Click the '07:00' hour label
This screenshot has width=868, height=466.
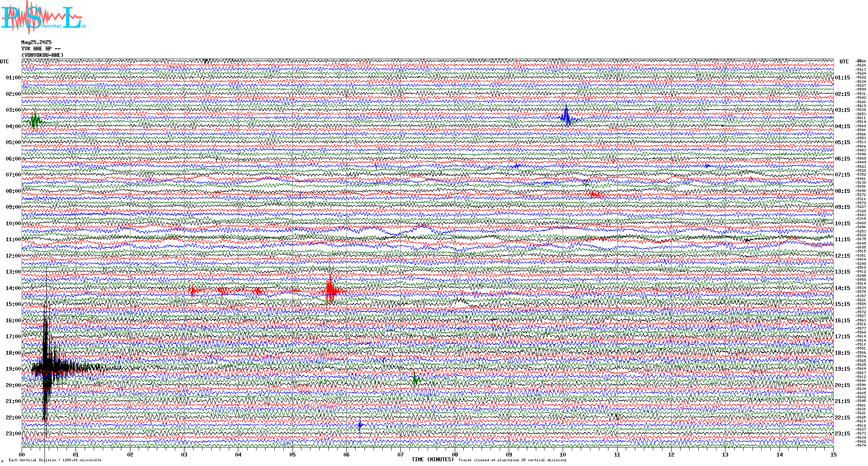pos(13,175)
